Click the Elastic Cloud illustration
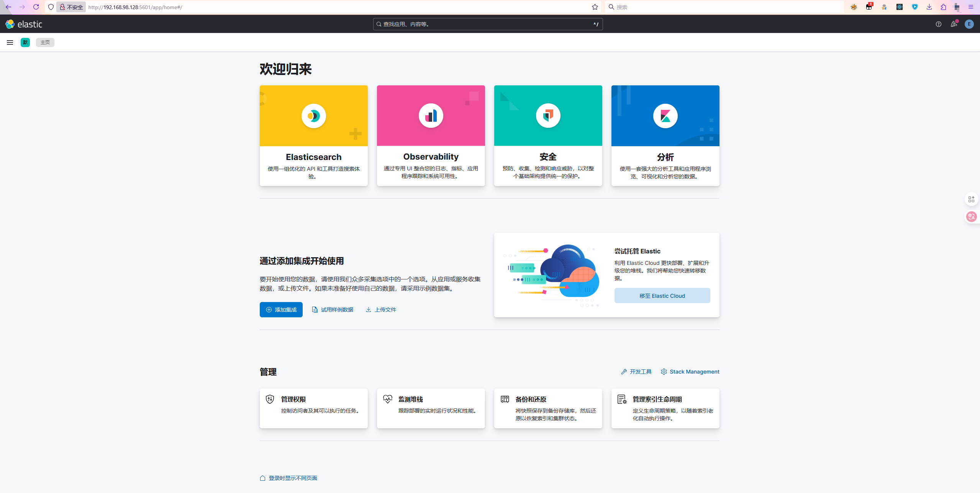This screenshot has width=980, height=493. pyautogui.click(x=551, y=275)
